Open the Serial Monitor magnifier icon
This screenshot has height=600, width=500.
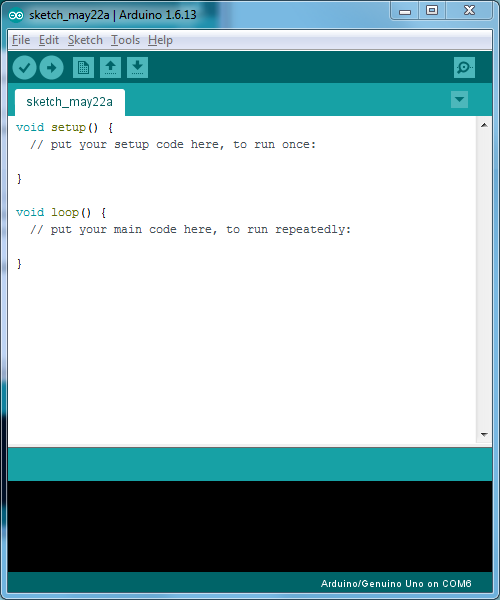click(464, 68)
